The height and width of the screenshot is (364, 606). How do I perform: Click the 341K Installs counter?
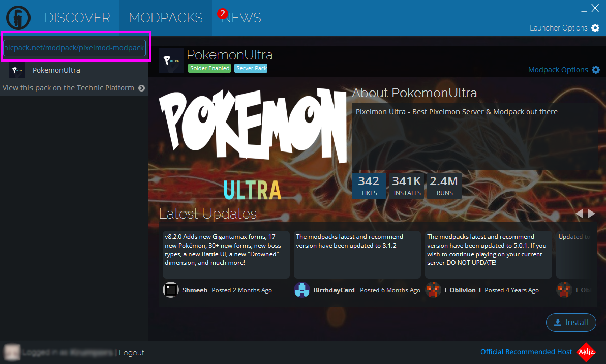coord(407,186)
